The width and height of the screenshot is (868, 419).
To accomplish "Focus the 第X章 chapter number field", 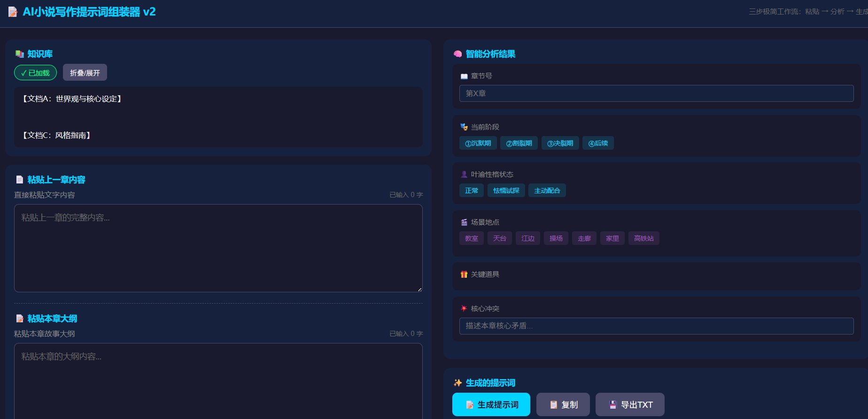I will point(656,93).
